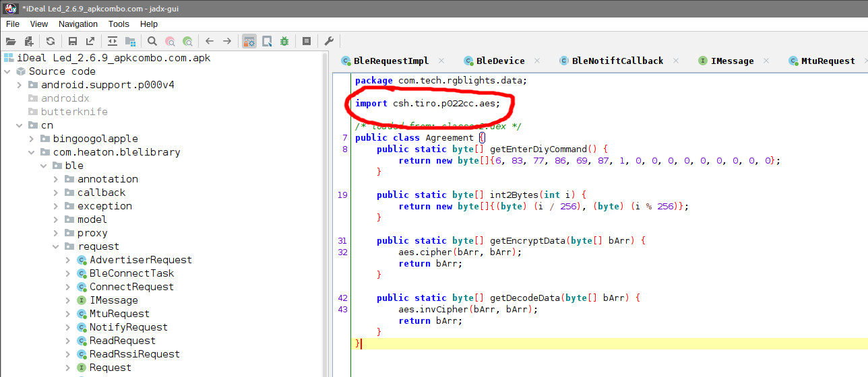Image resolution: width=868 pixels, height=377 pixels.
Task: Select the androidx package
Action: click(x=65, y=98)
